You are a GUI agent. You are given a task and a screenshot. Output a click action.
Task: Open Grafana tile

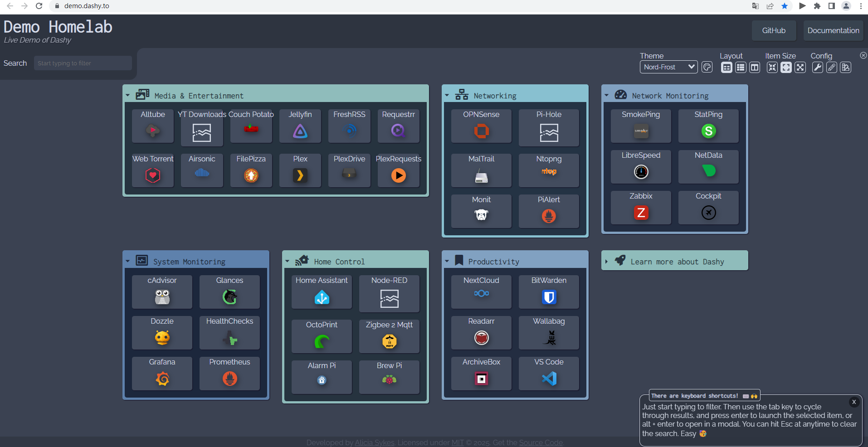(x=162, y=373)
